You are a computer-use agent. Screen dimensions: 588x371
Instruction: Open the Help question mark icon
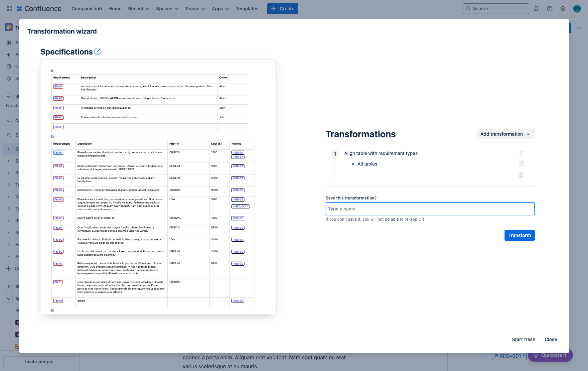tap(549, 9)
